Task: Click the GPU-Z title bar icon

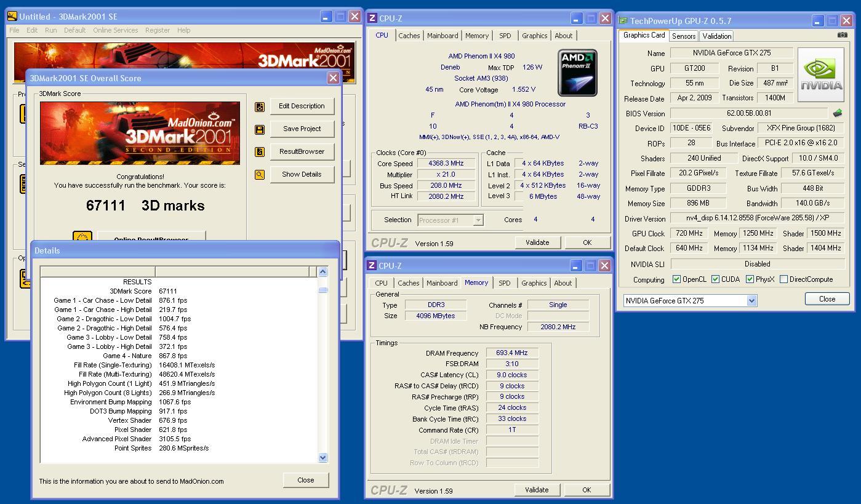Action: tap(623, 20)
